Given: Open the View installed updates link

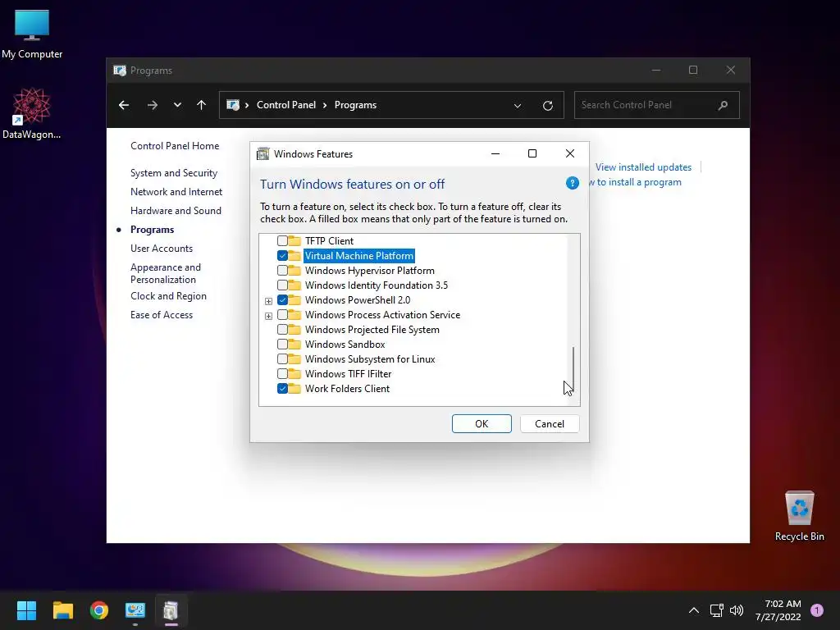Looking at the screenshot, I should click(x=643, y=167).
